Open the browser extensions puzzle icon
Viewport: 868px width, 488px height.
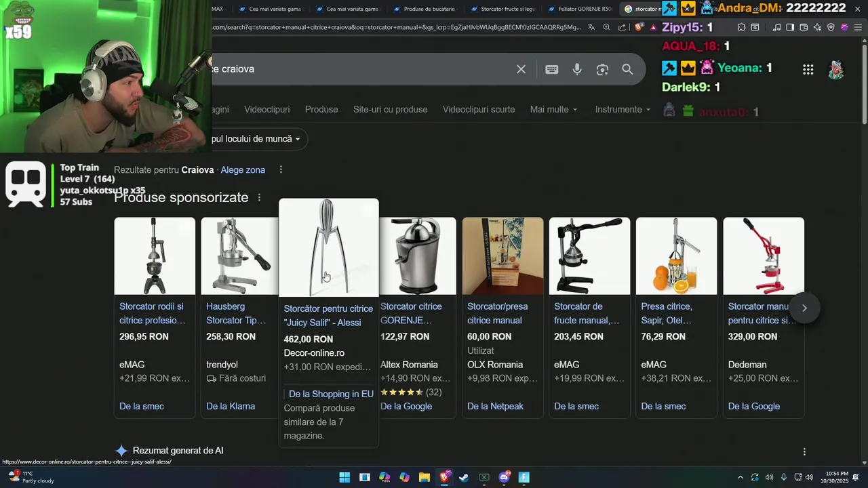741,27
